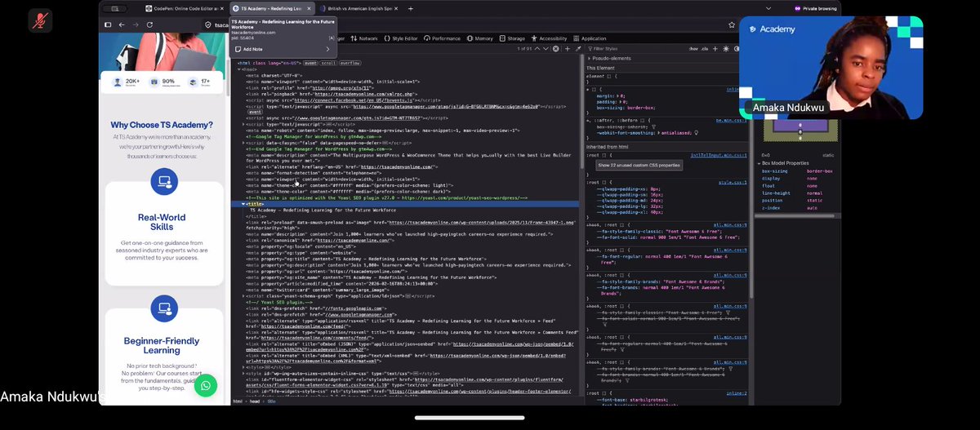The width and height of the screenshot is (980, 430).
Task: Open the Memory devtools panel
Action: tap(479, 38)
